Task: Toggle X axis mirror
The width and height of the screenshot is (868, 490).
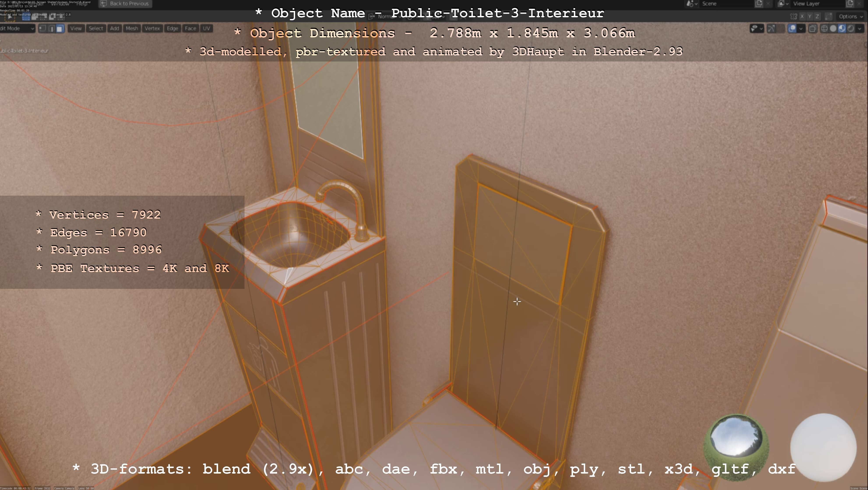Action: tap(802, 16)
